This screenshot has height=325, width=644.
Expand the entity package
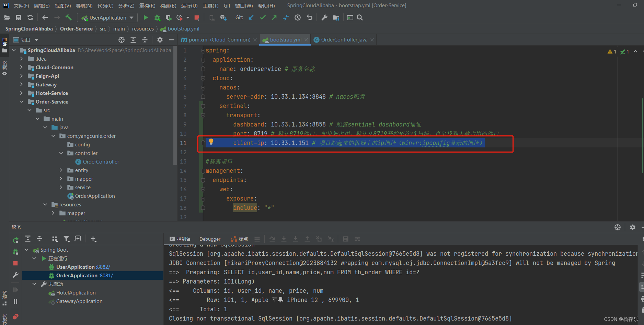pyautogui.click(x=61, y=170)
